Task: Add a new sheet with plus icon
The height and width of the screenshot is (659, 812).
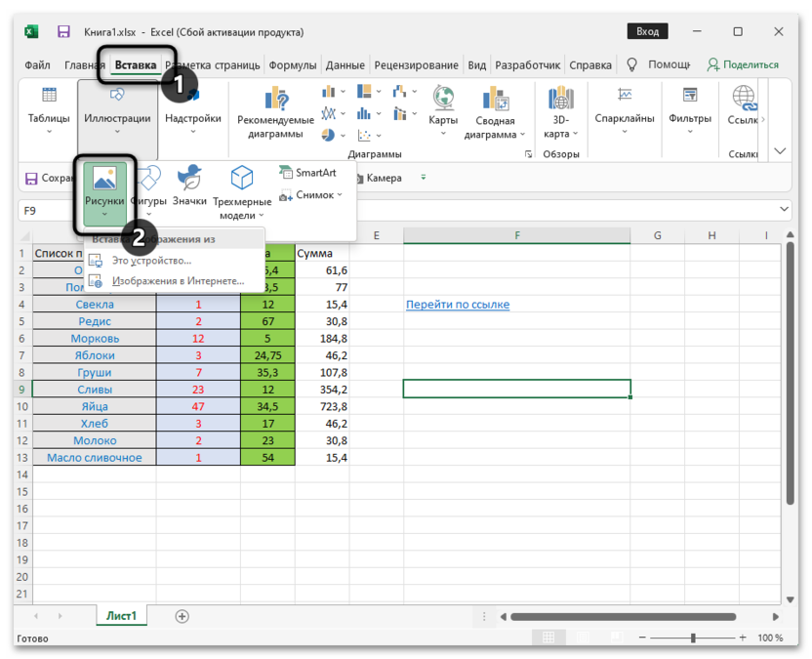Action: (182, 616)
